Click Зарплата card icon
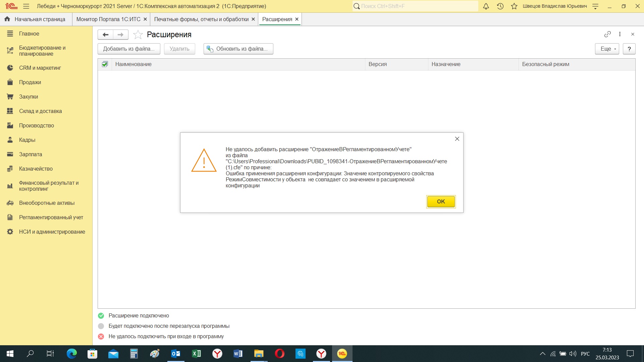This screenshot has width=644, height=362. coord(10,154)
